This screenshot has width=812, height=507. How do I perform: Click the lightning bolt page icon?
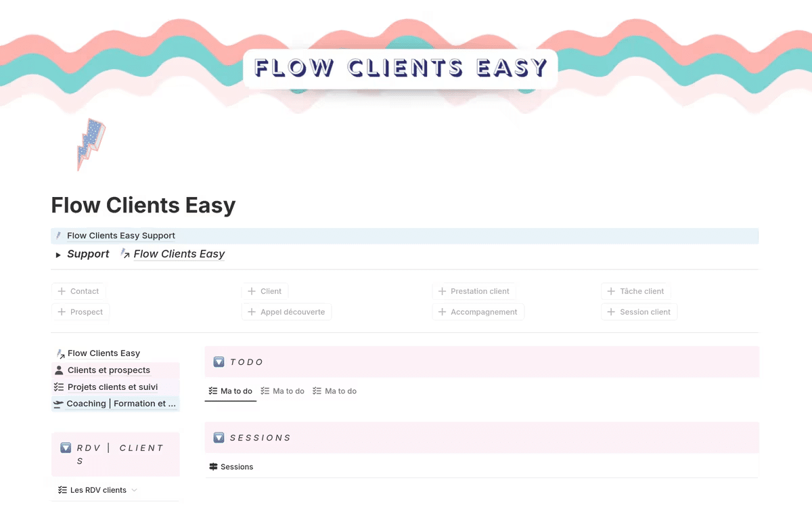click(91, 144)
